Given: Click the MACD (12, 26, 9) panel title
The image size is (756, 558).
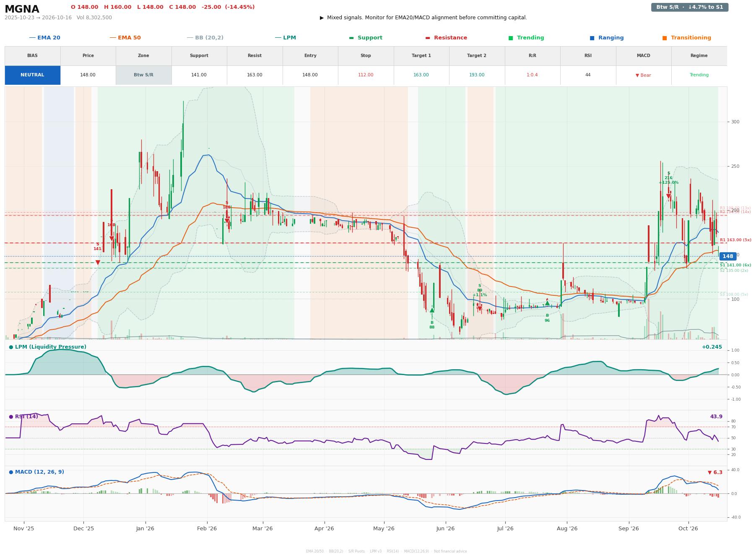Looking at the screenshot, I should (x=36, y=472).
